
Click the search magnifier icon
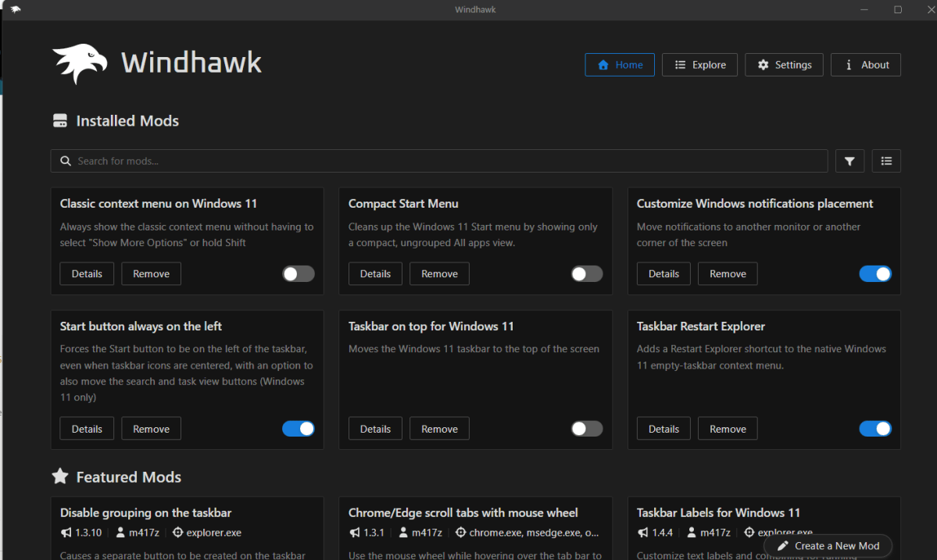point(66,161)
